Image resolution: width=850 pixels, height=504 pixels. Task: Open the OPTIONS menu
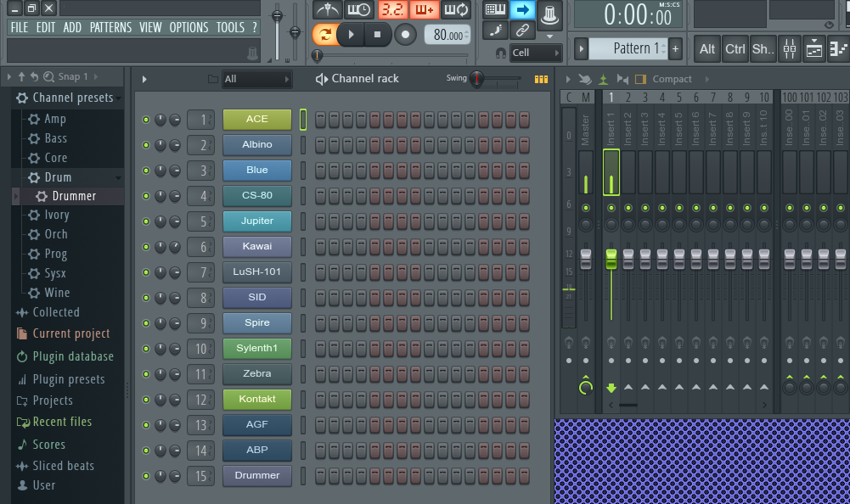tap(189, 27)
